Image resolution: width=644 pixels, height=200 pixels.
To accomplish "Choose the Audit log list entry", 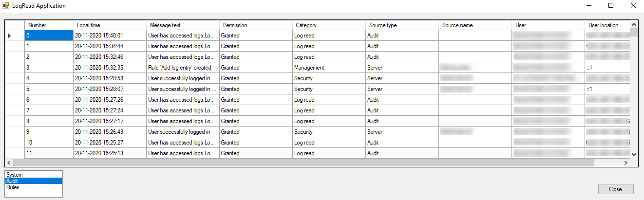I will pyautogui.click(x=34, y=181).
